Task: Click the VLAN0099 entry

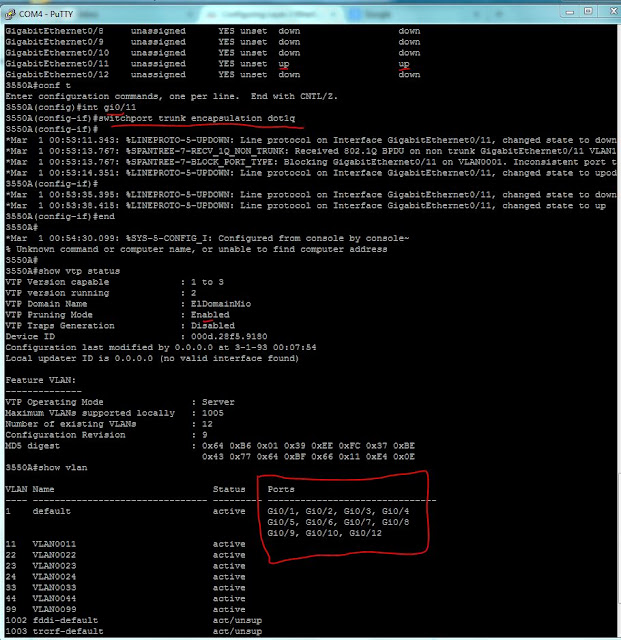Action: (54, 610)
